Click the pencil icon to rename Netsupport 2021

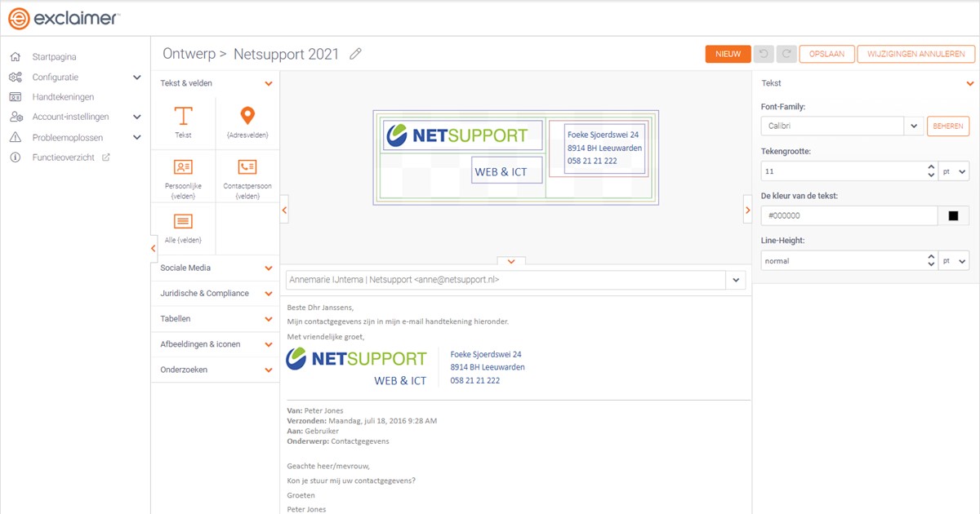[x=355, y=55]
